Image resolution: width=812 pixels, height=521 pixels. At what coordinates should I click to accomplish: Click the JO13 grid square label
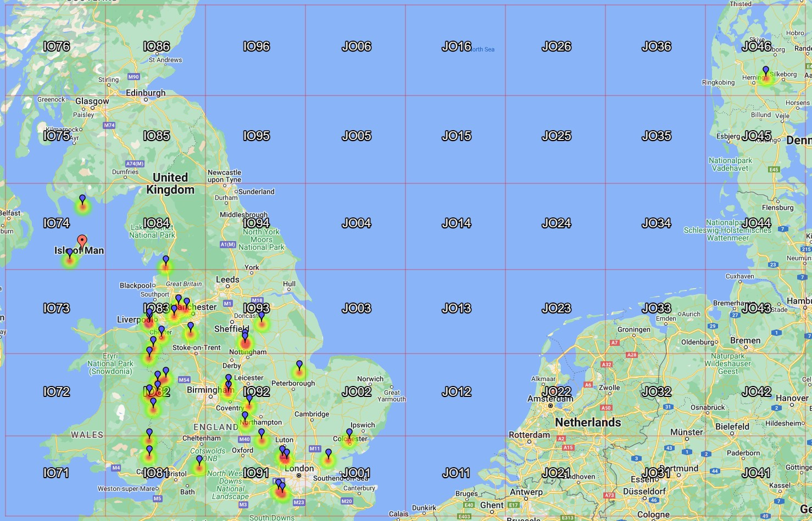click(457, 308)
